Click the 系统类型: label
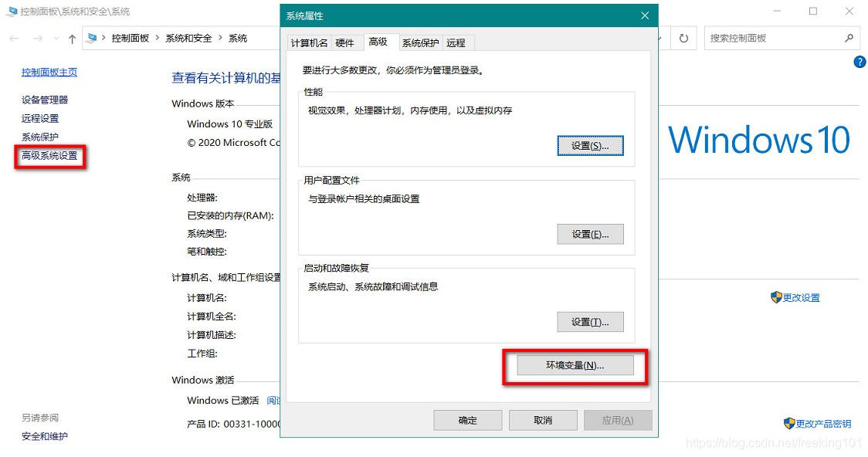 (207, 233)
